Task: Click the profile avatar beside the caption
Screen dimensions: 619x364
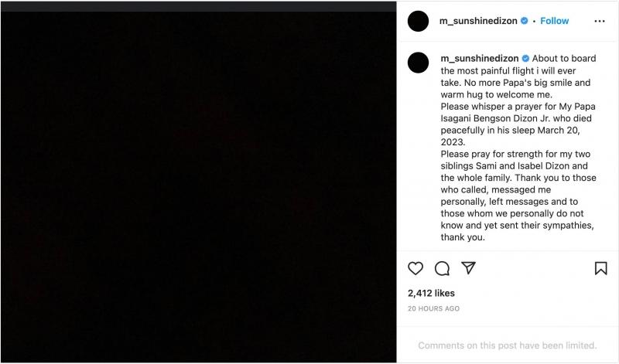Action: (x=418, y=63)
